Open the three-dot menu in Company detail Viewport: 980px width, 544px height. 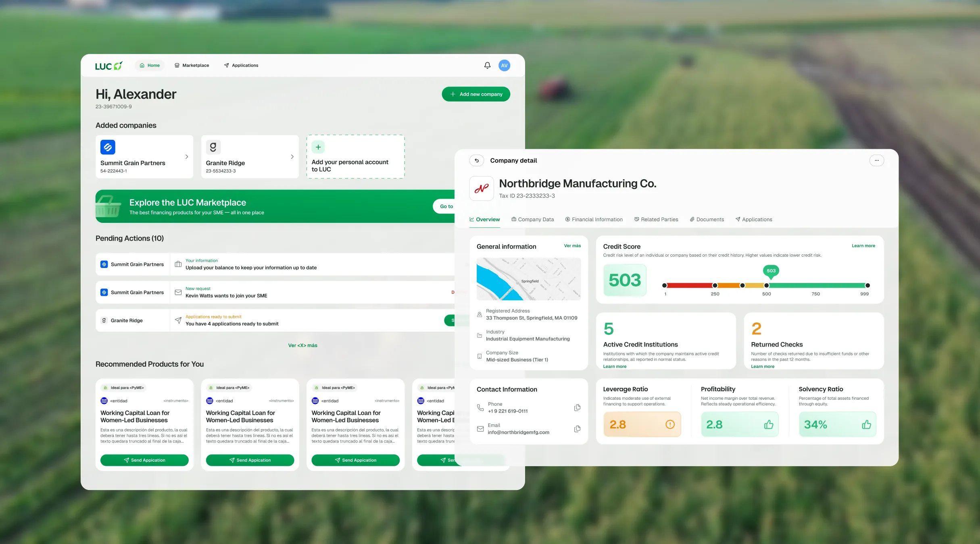[x=877, y=160]
